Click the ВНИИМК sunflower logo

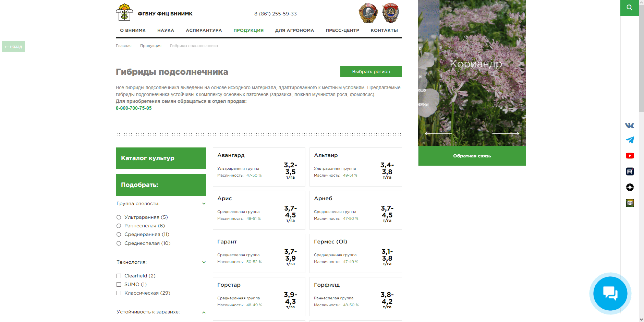point(124,13)
